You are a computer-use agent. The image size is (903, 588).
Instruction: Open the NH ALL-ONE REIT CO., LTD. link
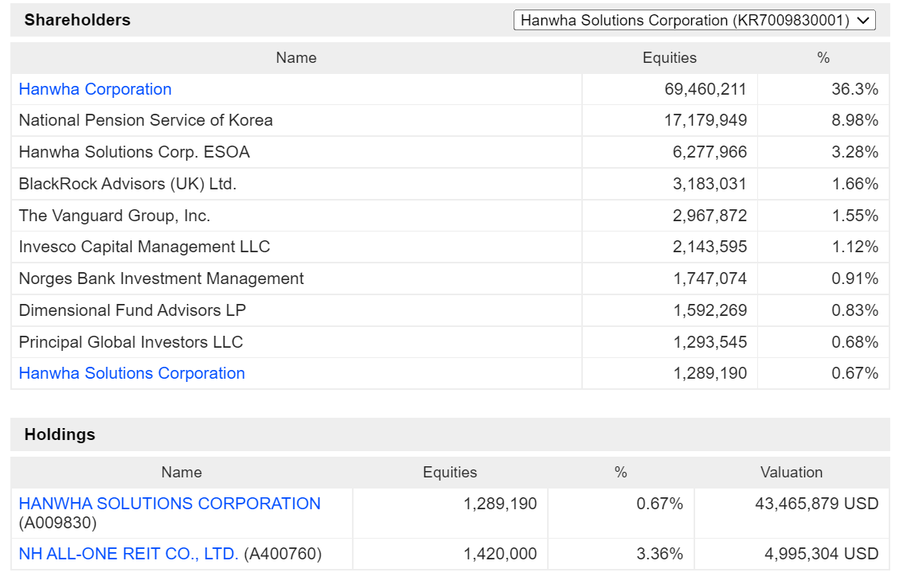128,554
